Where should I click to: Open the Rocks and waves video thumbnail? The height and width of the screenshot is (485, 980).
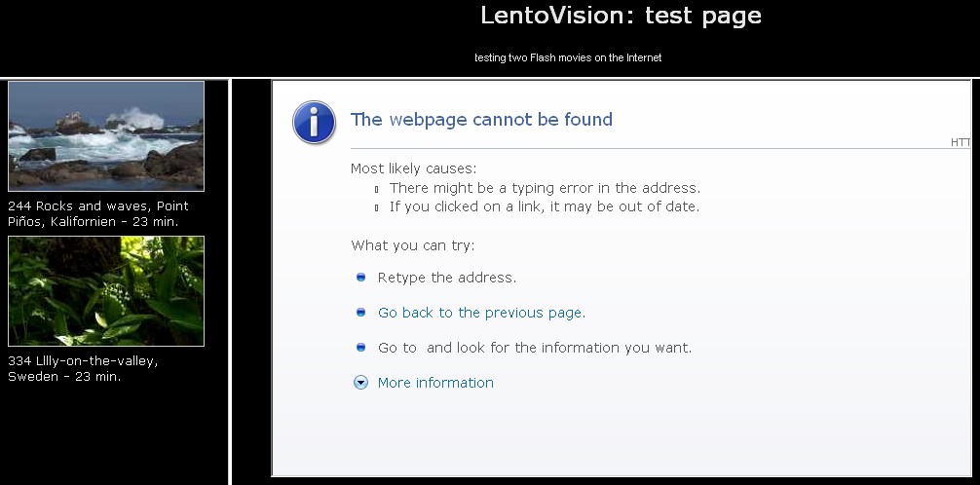(x=106, y=135)
